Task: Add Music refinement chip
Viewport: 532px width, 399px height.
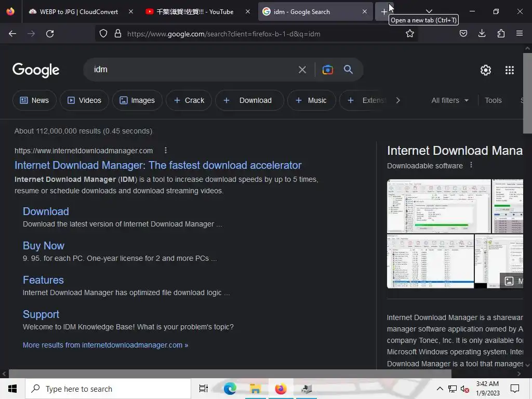Action: [311, 100]
